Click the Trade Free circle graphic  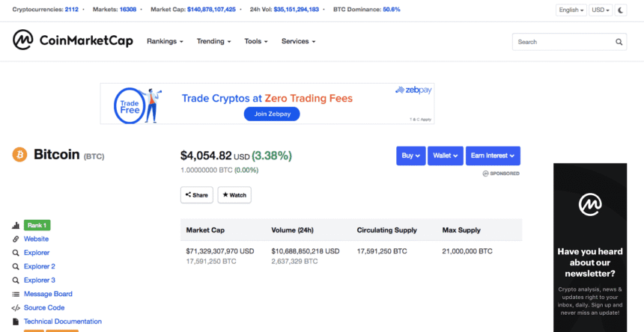[130, 105]
